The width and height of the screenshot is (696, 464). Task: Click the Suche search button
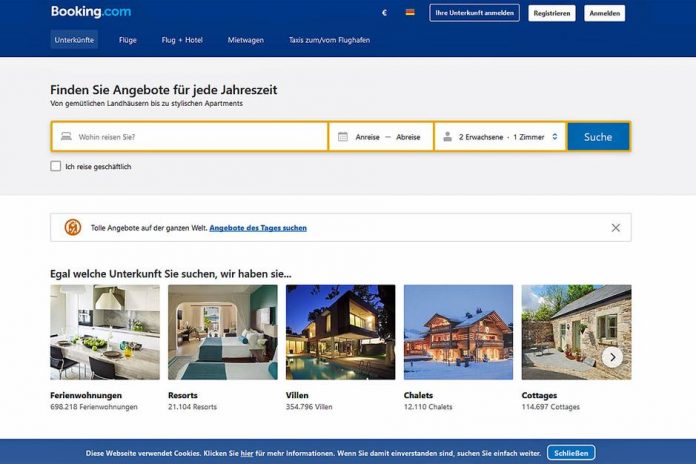tap(598, 137)
